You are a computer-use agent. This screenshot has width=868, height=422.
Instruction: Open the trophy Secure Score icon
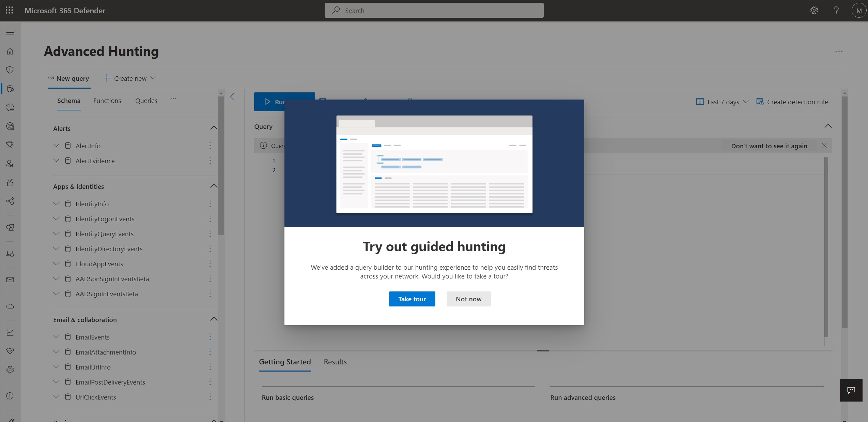(10, 145)
